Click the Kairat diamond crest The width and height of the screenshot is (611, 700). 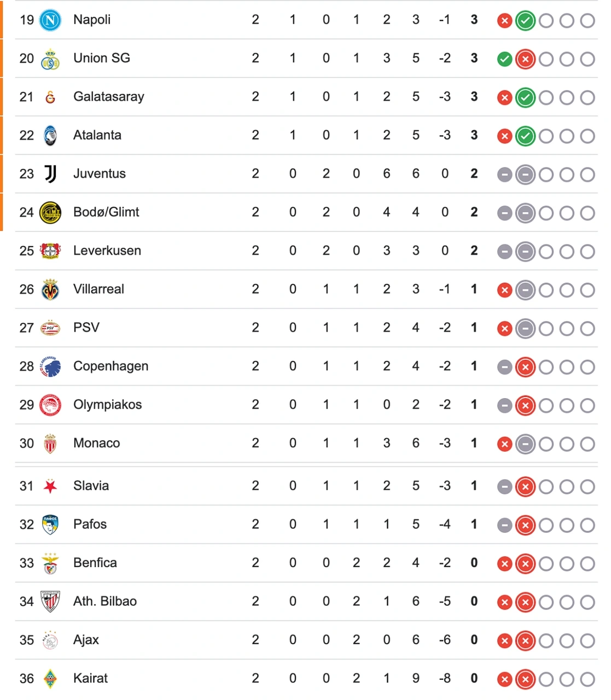(x=50, y=679)
